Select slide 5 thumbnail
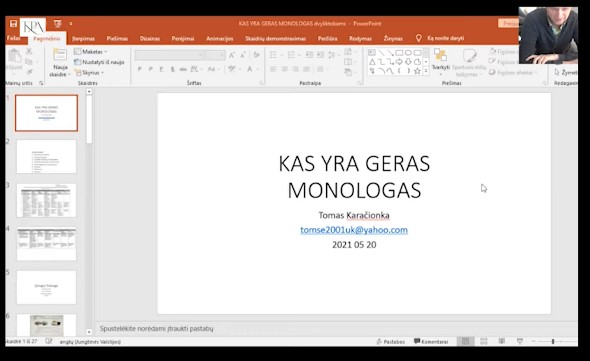This screenshot has width=590, height=361. (46, 287)
